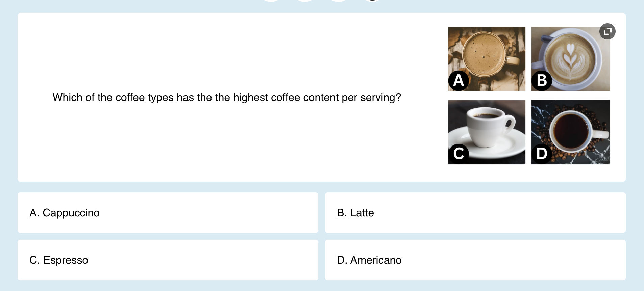Click the dark-filled circle at top edge

(x=372, y=1)
